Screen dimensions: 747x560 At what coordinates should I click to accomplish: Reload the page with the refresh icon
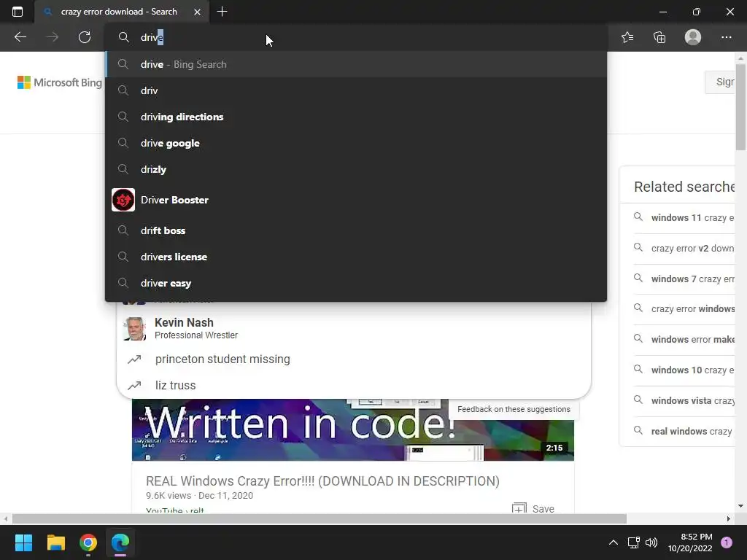(85, 37)
